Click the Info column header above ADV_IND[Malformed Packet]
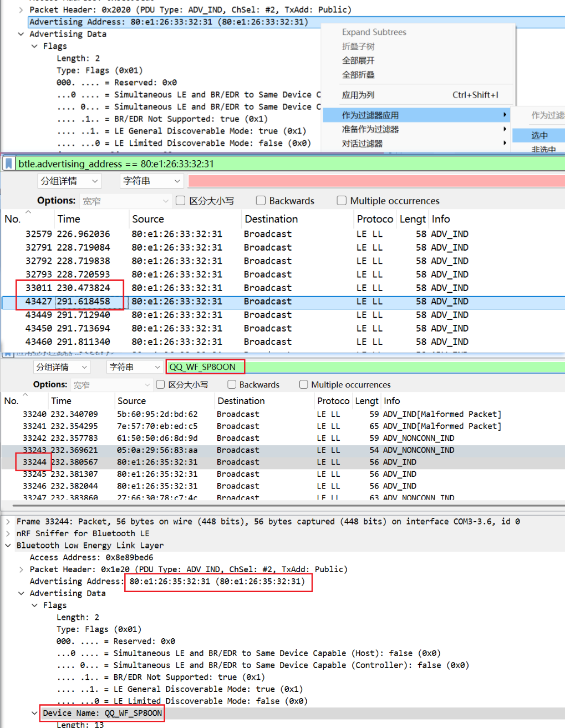This screenshot has width=565, height=728. 392,401
